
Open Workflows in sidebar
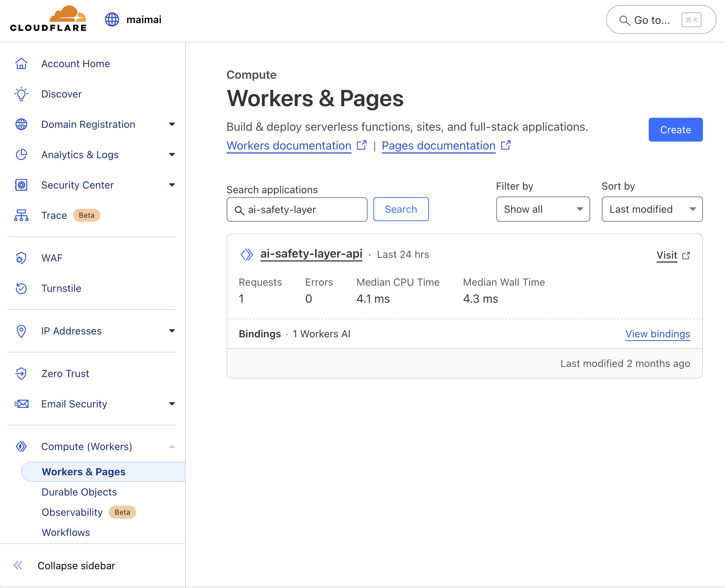click(x=66, y=532)
